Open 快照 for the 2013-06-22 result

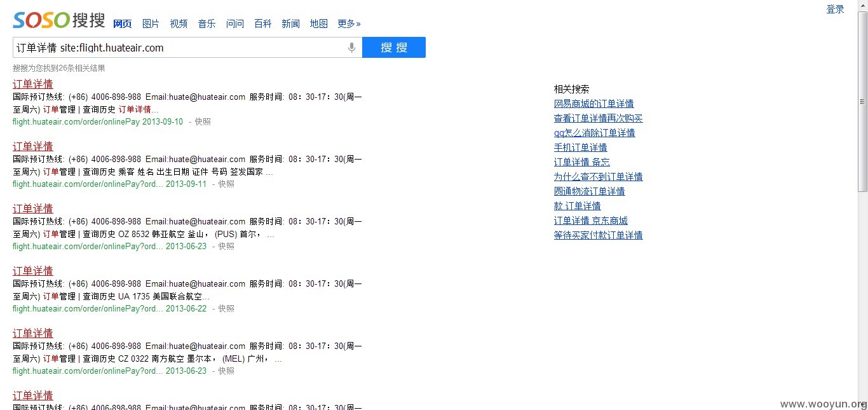coord(226,308)
